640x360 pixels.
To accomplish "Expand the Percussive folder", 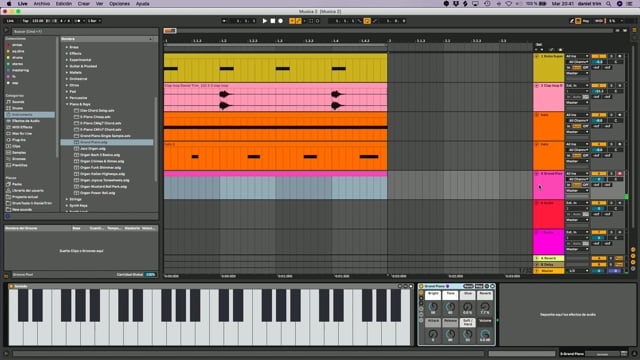I will [x=67, y=98].
